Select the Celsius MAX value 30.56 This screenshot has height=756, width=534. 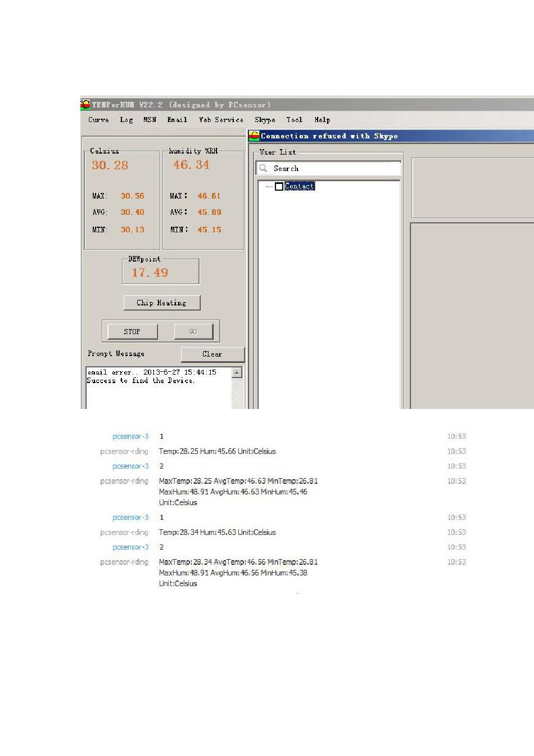click(x=133, y=196)
